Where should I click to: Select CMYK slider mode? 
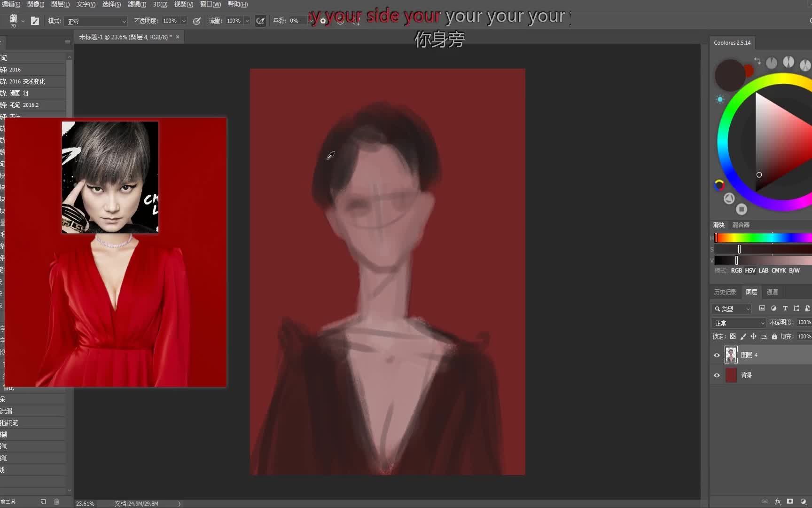point(779,271)
